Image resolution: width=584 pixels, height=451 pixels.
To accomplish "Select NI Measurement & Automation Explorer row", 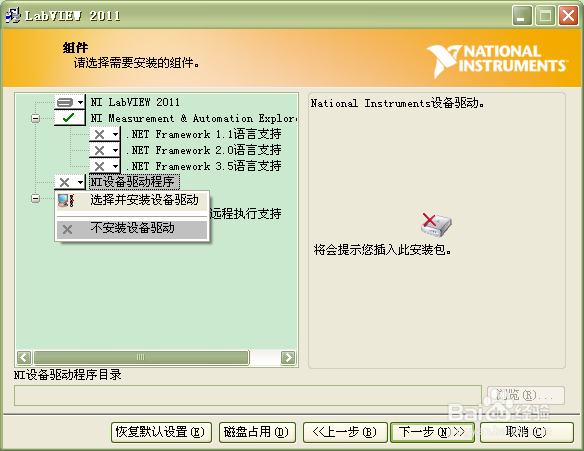I will click(193, 118).
